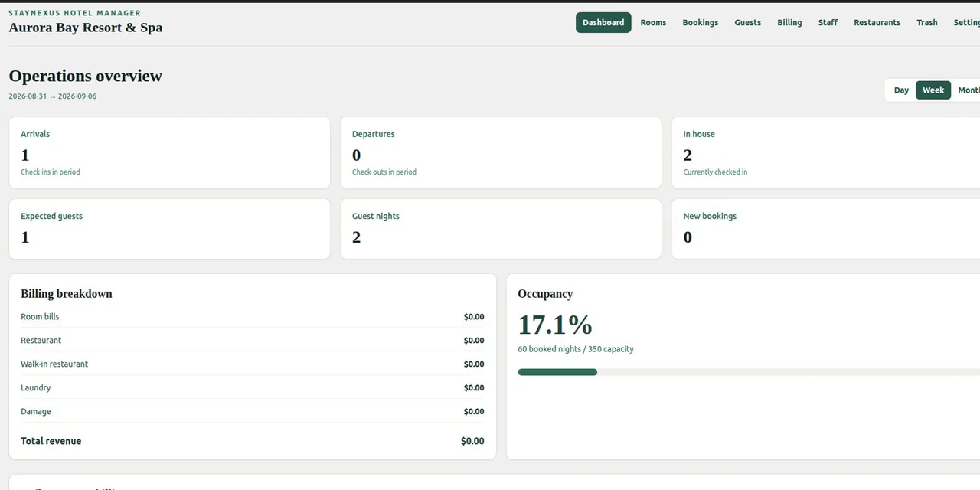Screen dimensions: 980x490
Task: Click the Expected guests card
Action: [x=169, y=229]
